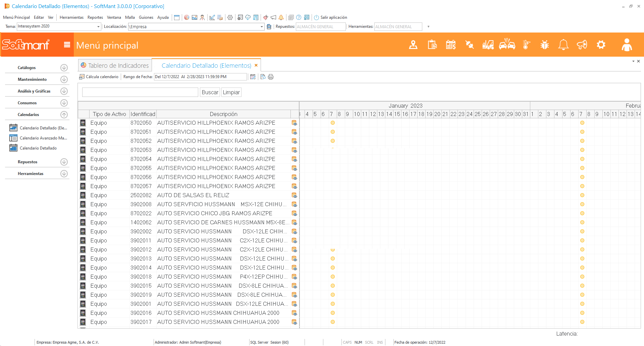Expand the Mantenimiento sidebar section
644x346 pixels.
coord(64,79)
